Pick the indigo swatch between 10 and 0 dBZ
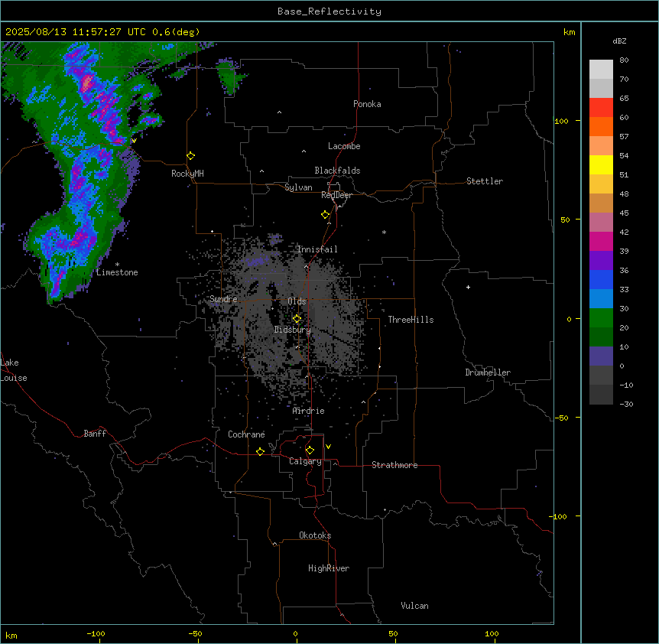 pos(601,356)
